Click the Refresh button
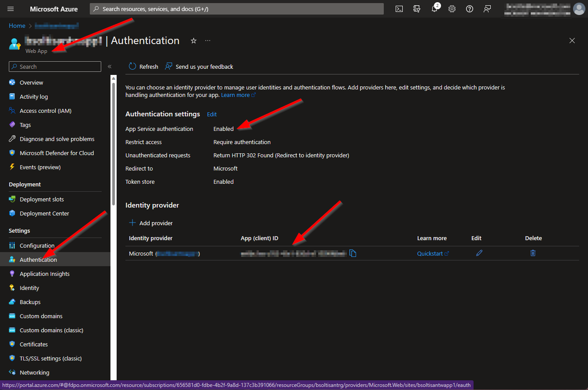Image resolution: width=588 pixels, height=390 pixels. click(143, 67)
